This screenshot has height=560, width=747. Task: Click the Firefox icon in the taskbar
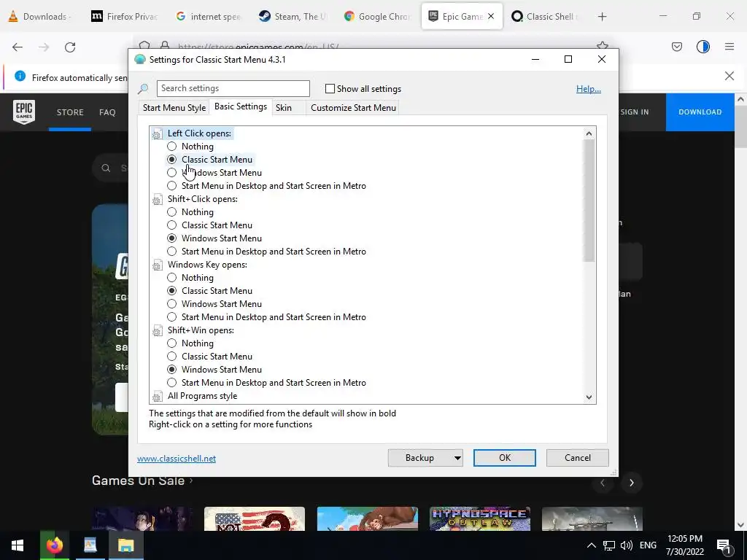click(x=55, y=545)
